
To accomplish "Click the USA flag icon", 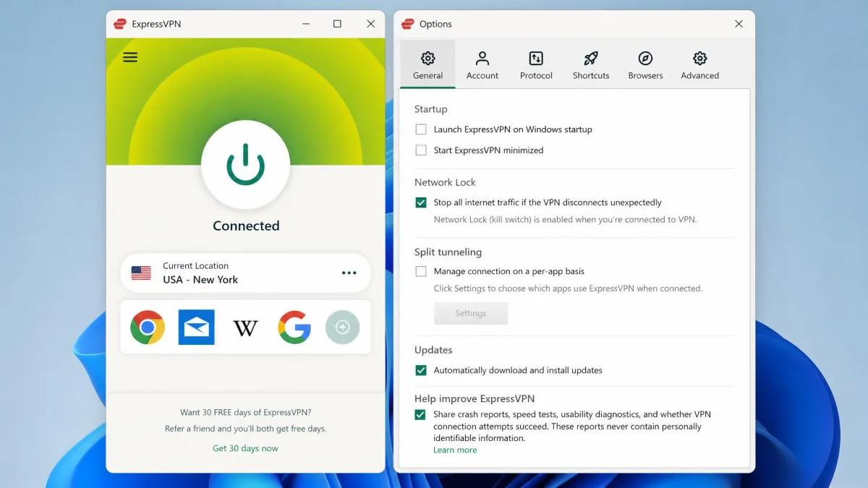I will point(141,273).
